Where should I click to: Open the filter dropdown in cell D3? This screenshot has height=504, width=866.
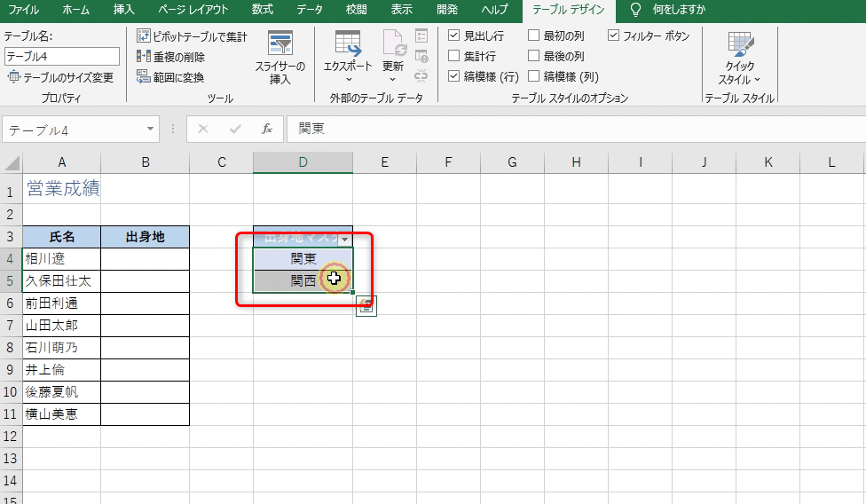click(x=344, y=239)
